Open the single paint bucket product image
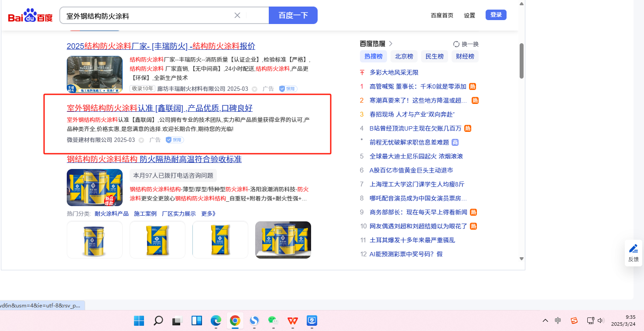The image size is (644, 331). pyautogui.click(x=95, y=240)
